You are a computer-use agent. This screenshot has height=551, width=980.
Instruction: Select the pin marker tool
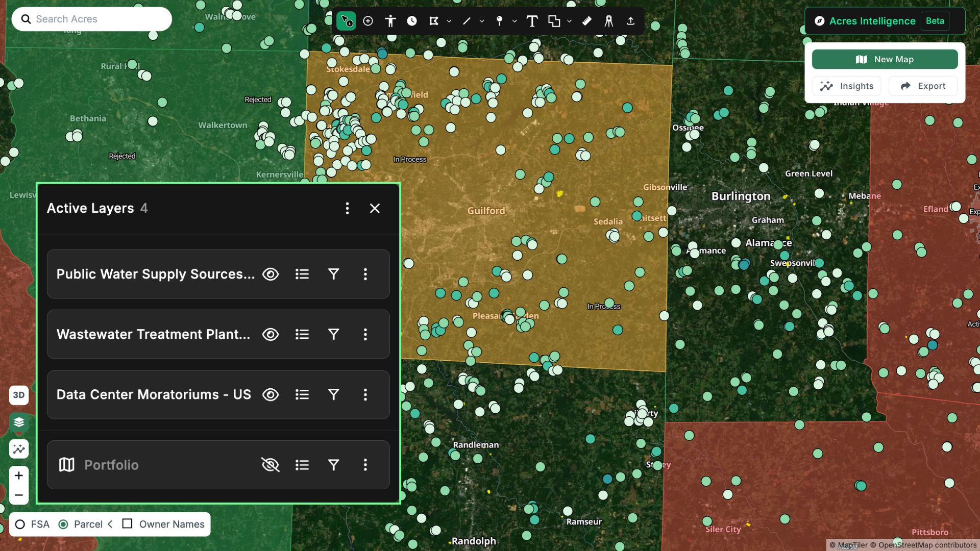click(x=500, y=21)
